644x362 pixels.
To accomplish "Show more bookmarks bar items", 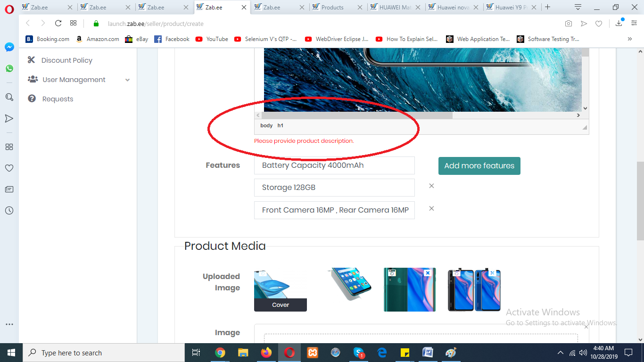I will [629, 39].
